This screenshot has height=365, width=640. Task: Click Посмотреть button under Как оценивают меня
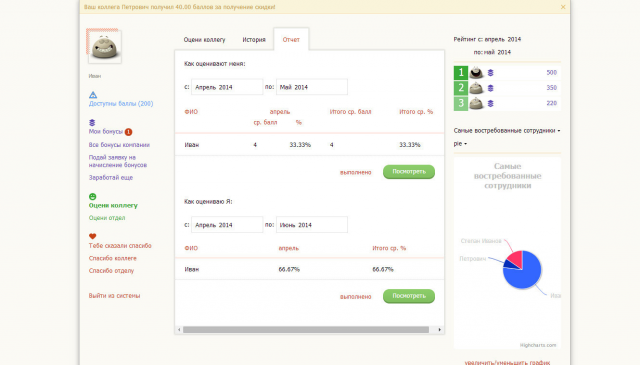[409, 172]
